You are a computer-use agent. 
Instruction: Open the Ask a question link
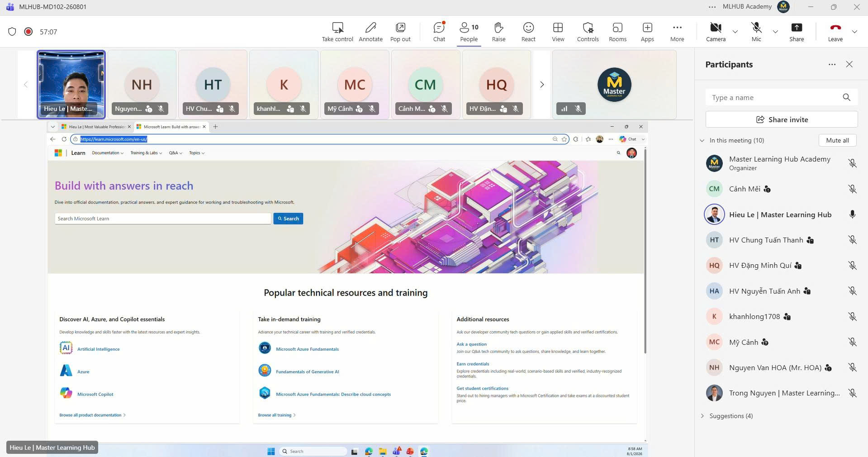point(471,344)
